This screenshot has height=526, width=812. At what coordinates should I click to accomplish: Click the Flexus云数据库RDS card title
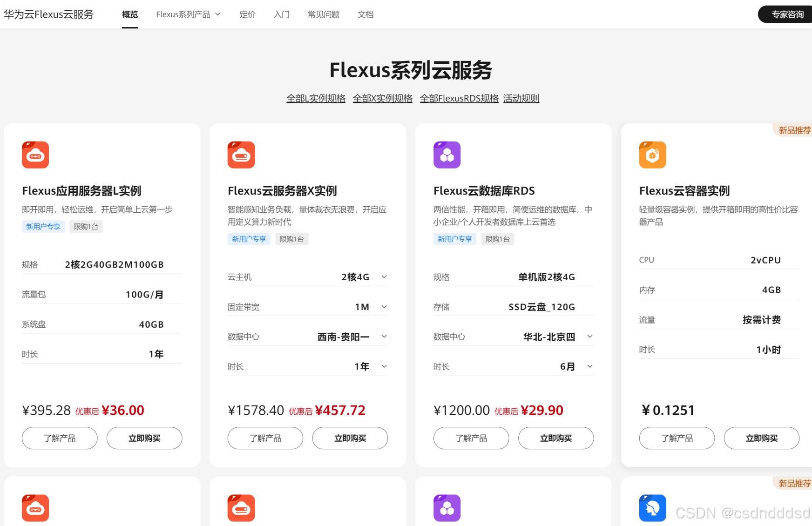pyautogui.click(x=484, y=191)
